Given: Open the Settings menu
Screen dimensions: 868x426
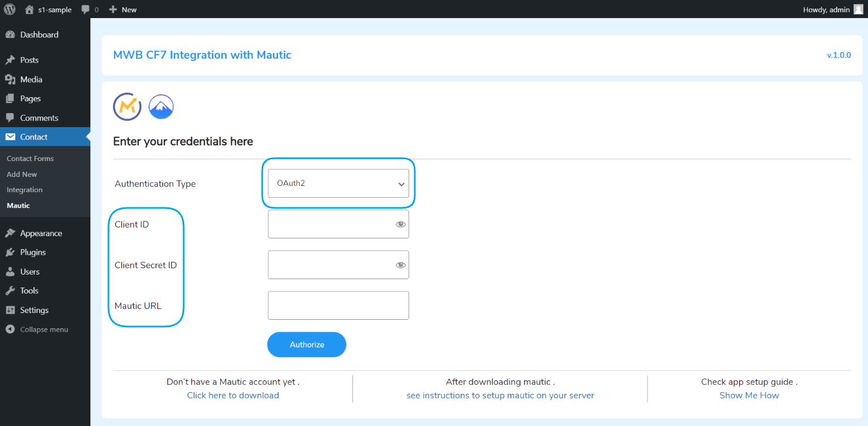Looking at the screenshot, I should point(45,310).
